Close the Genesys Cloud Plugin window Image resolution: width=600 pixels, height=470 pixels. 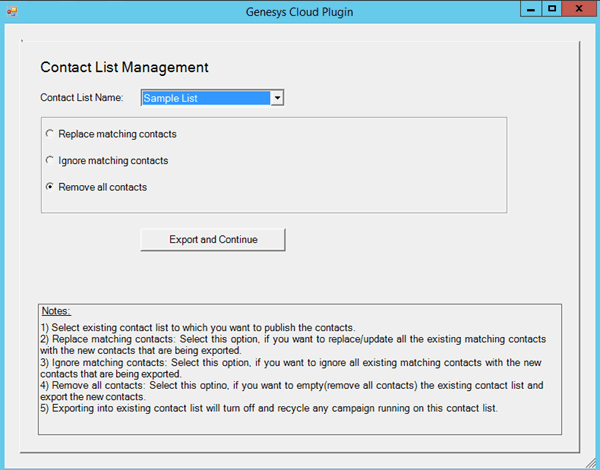[x=579, y=9]
